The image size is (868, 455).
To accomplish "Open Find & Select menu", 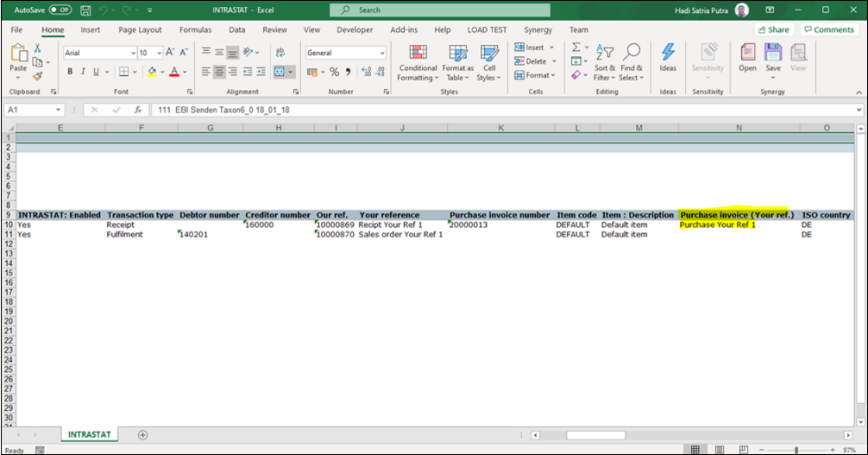I will (631, 63).
